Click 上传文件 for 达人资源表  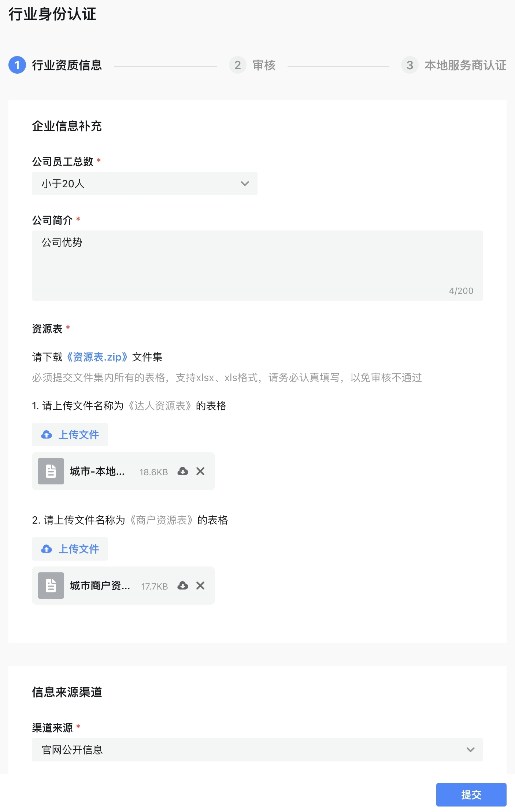click(x=70, y=435)
